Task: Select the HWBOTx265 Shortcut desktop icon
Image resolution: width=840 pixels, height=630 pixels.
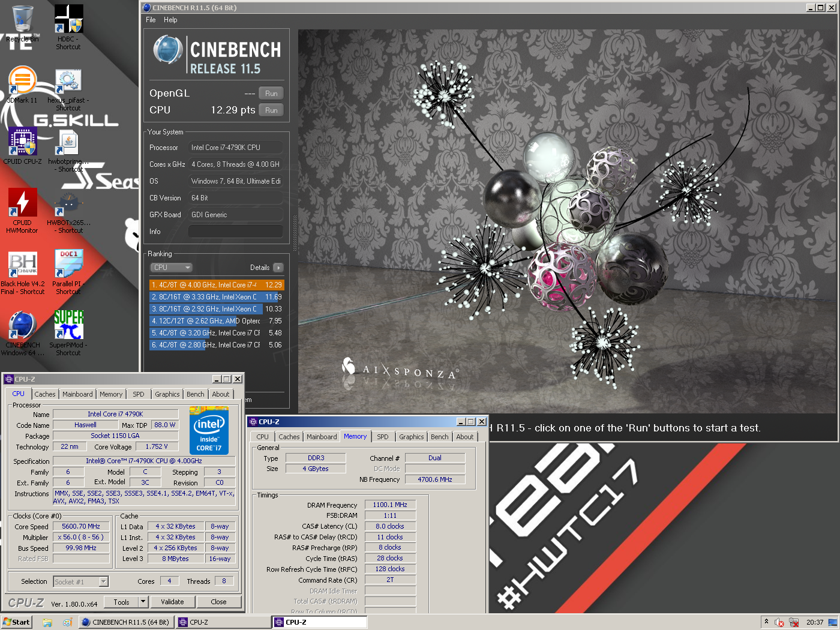Action: 68,211
